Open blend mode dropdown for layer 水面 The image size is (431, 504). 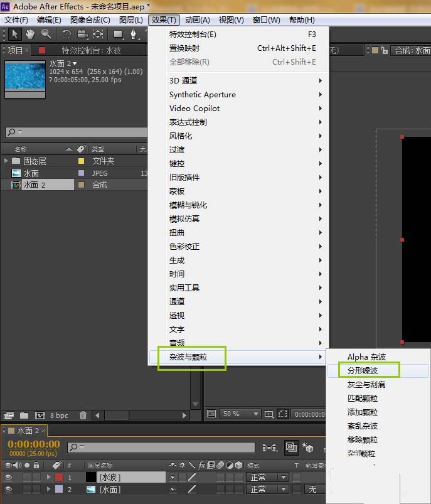click(267, 490)
